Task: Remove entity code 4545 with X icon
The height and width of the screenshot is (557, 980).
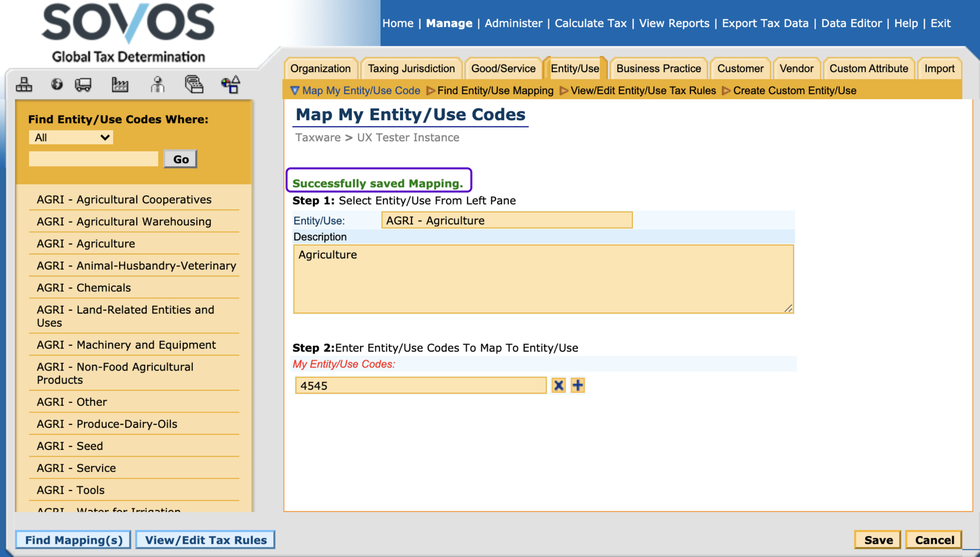Action: pos(558,385)
